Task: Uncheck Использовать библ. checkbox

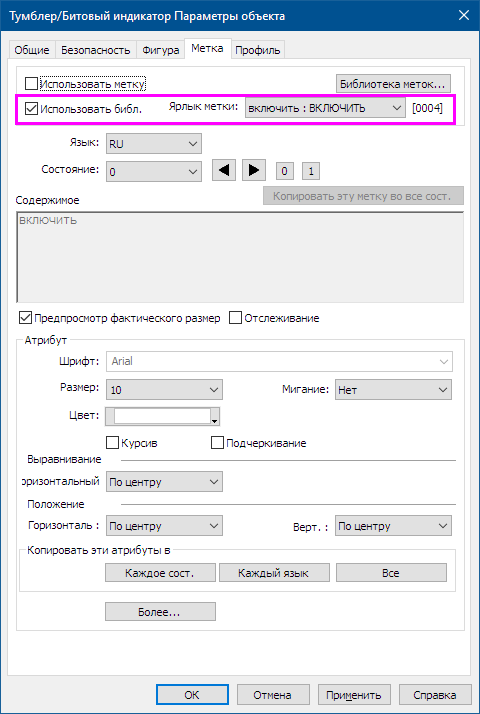Action: pyautogui.click(x=31, y=109)
